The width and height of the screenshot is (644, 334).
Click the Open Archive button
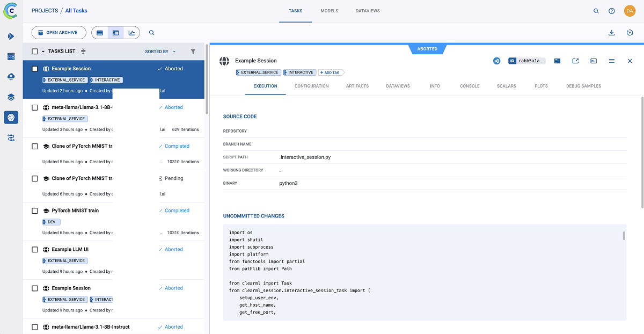click(x=59, y=33)
